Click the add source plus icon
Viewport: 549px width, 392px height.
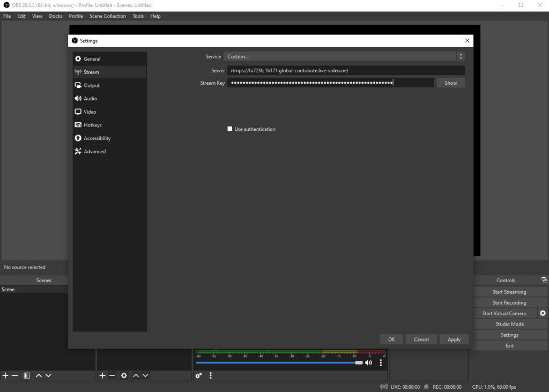pyautogui.click(x=102, y=375)
